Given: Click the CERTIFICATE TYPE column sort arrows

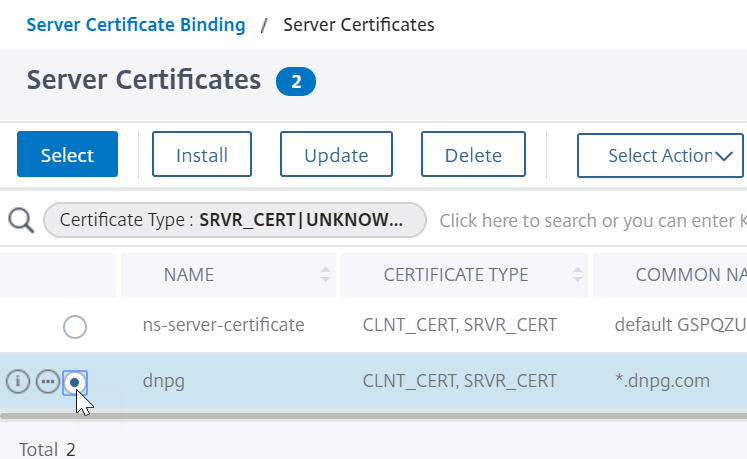Looking at the screenshot, I should (x=577, y=275).
